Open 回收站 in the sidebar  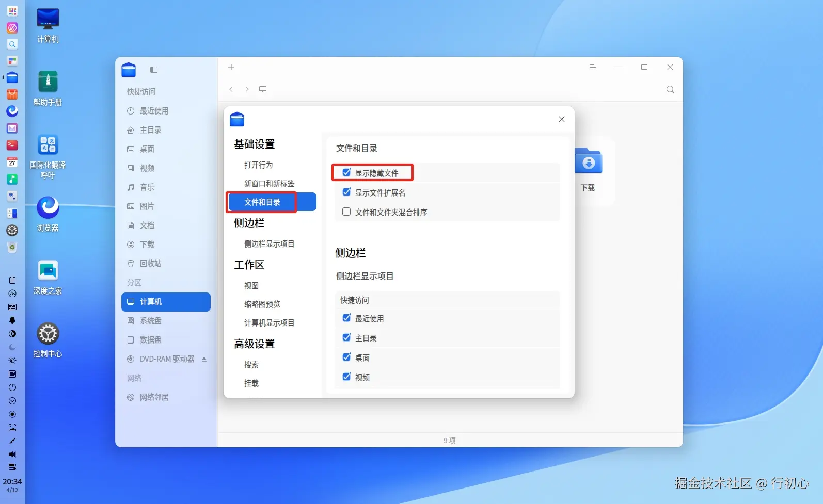pos(166,264)
